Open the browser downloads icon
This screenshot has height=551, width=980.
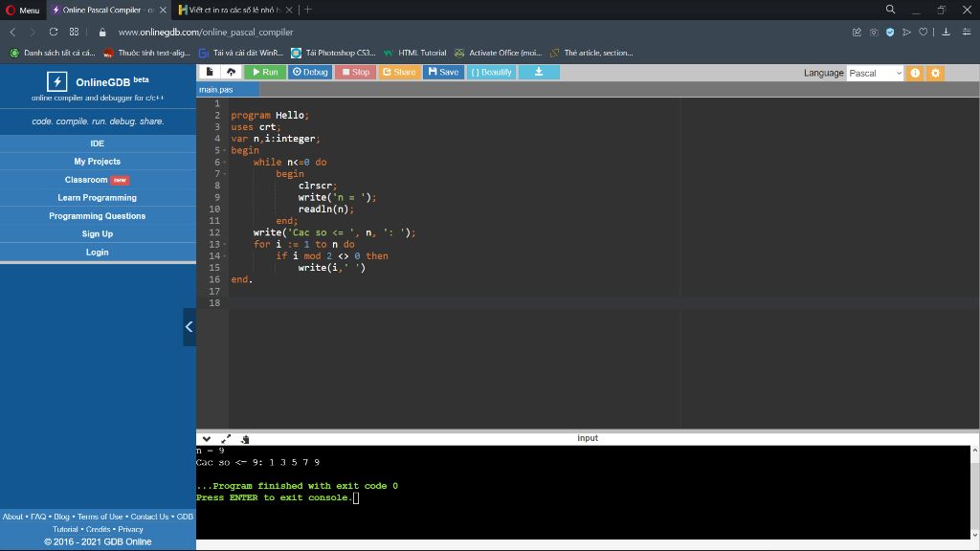[947, 32]
